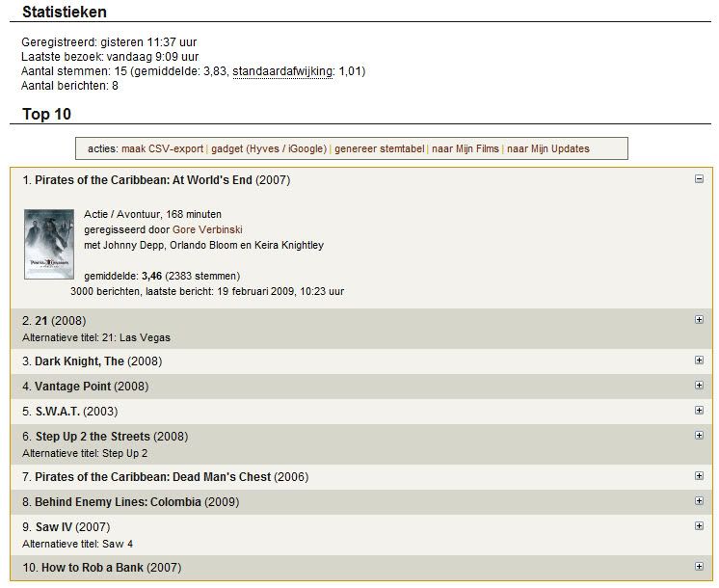The image size is (719, 588).
Task: Click the standaardafwijking term in statistics
Action: [x=282, y=71]
